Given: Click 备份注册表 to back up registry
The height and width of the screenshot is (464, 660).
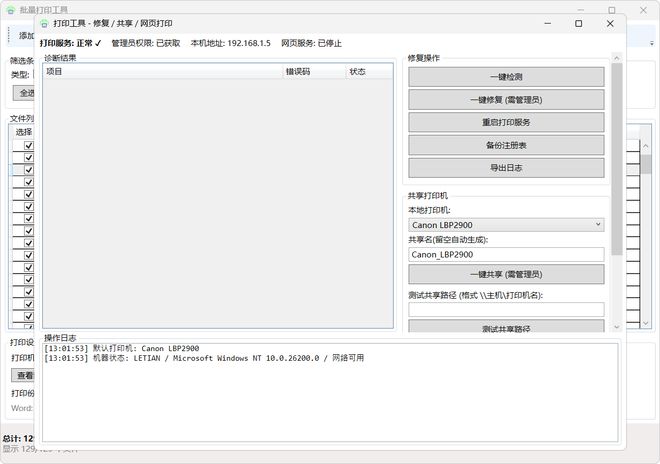Looking at the screenshot, I should click(x=506, y=145).
